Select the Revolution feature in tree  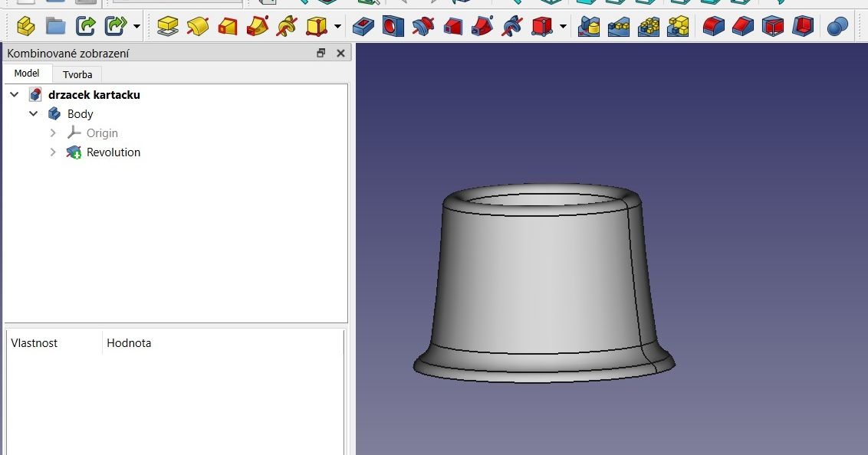(113, 152)
